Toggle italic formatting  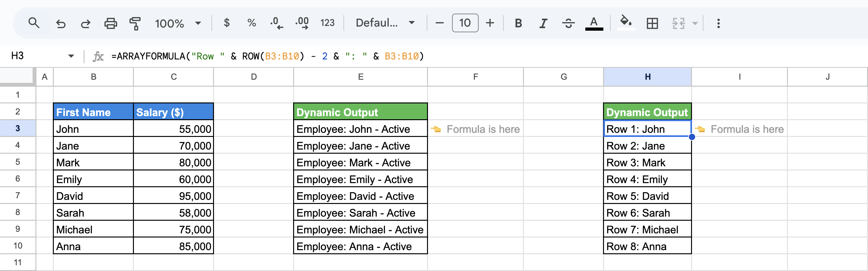point(543,23)
